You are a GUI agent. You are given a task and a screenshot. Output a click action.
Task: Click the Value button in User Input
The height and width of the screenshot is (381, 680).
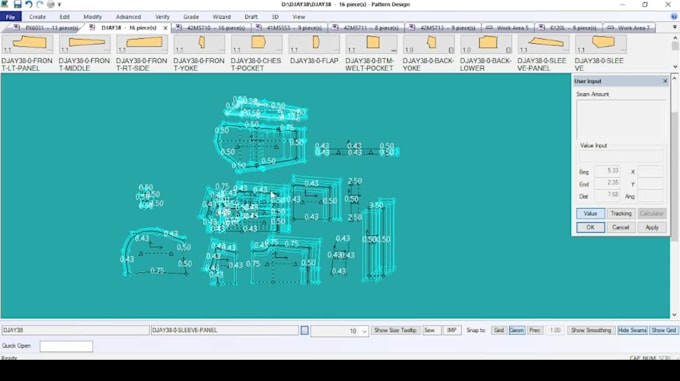coord(590,213)
